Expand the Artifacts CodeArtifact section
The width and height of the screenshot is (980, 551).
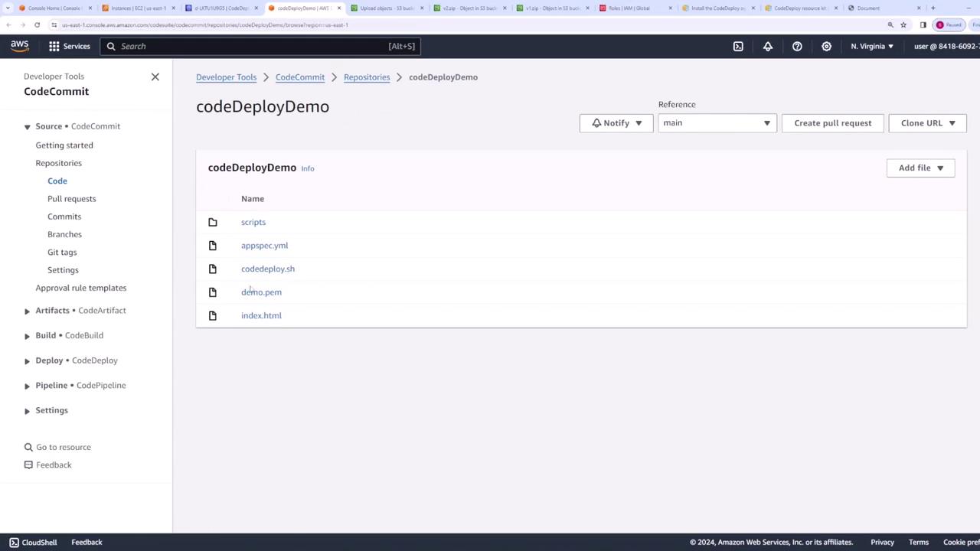(27, 311)
